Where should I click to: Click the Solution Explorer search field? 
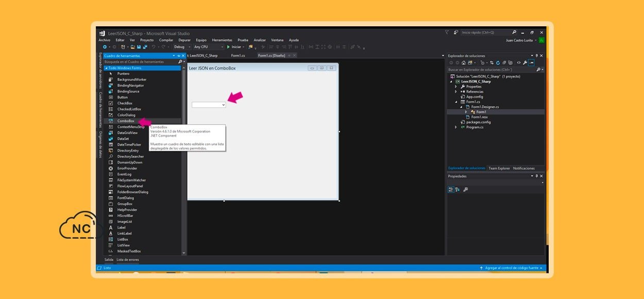pyautogui.click(x=492, y=70)
